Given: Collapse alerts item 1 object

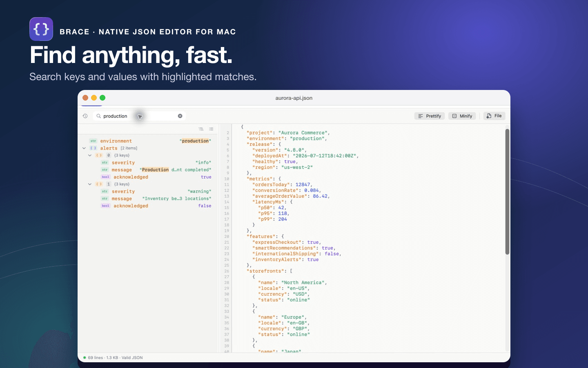Looking at the screenshot, I should 90,184.
